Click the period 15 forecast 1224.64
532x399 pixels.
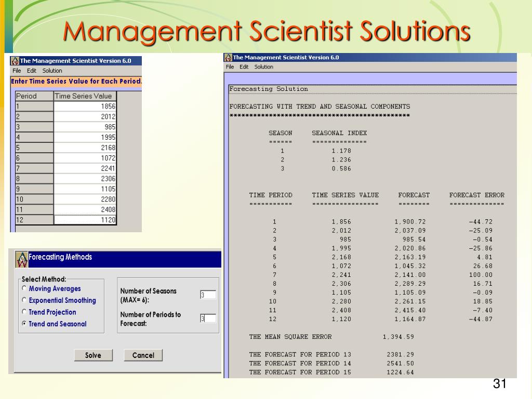(x=401, y=372)
